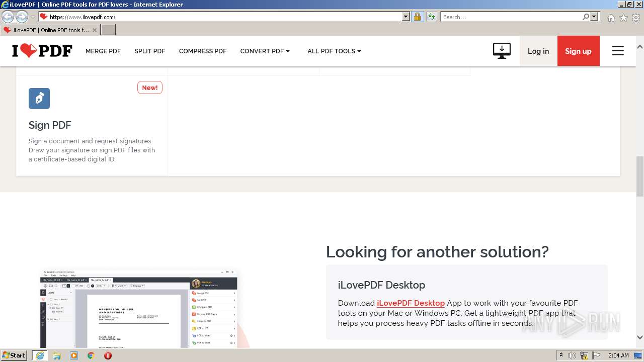Click the Sign PDF pen icon

point(39,99)
